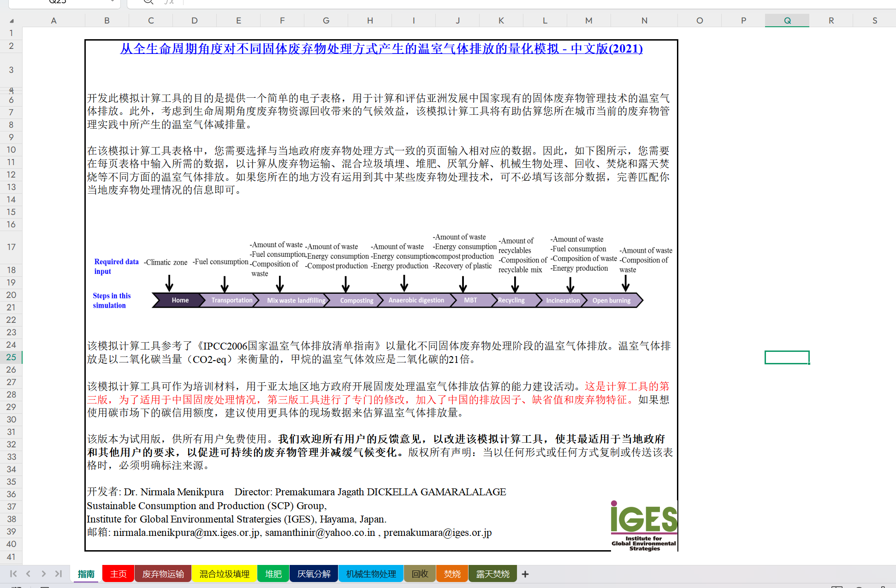Screen dimensions: 896x588
Task: Click the Incineration step arrow shape
Action: pyautogui.click(x=563, y=300)
